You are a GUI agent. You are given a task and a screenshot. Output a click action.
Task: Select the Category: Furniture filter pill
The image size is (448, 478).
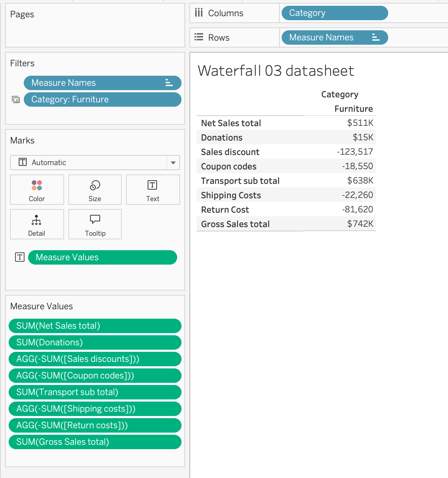(x=102, y=99)
